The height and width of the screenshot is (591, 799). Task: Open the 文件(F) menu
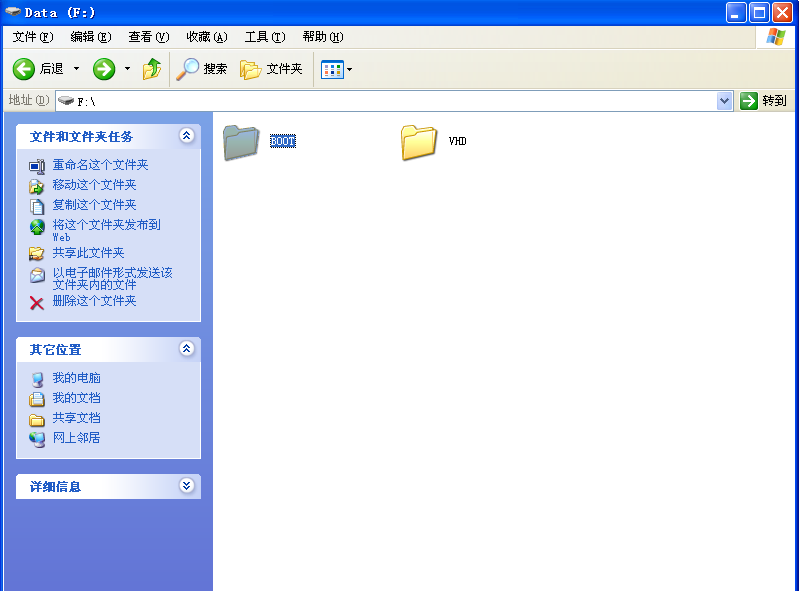[x=33, y=37]
